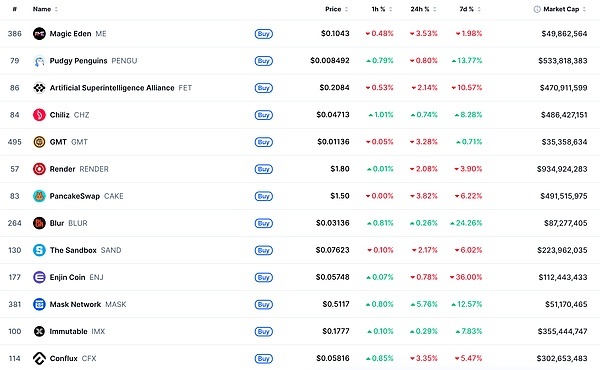The height and width of the screenshot is (370, 600).
Task: Click the Enjin Coin logo
Action: tap(39, 277)
